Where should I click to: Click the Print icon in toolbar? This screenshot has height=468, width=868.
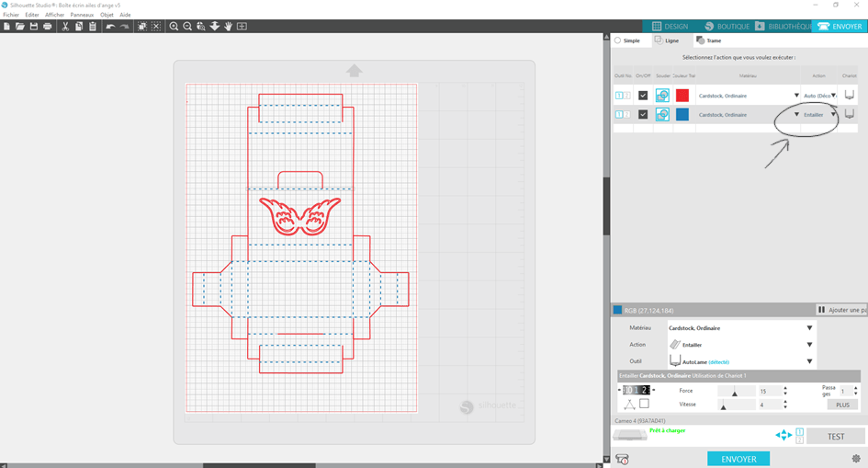coord(48,27)
